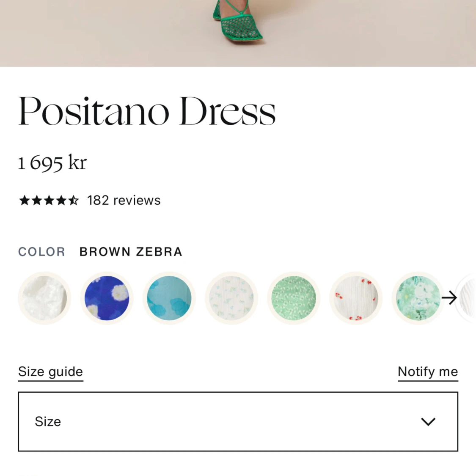Click the right arrow for more colors
This screenshot has height=476, width=476.
click(449, 298)
